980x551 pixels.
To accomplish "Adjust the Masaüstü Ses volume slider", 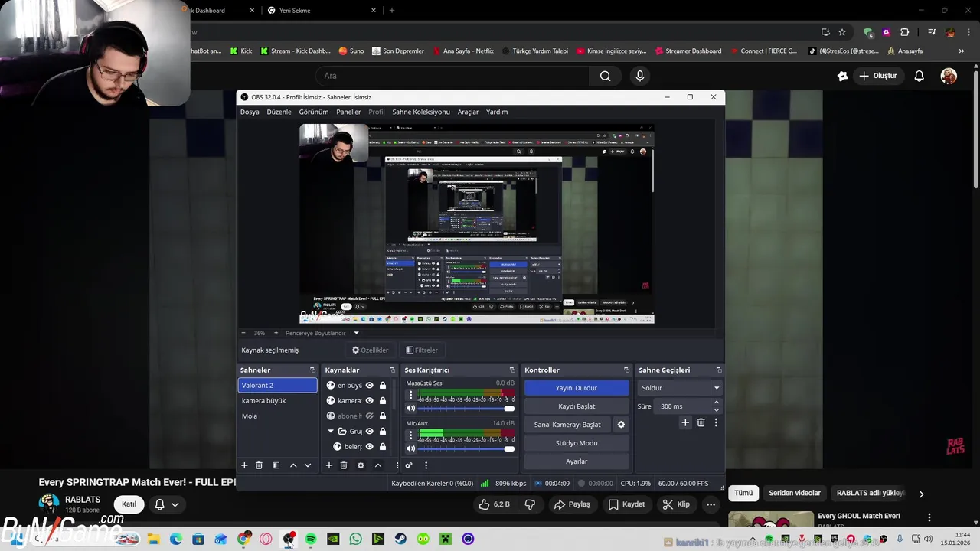I will point(466,409).
